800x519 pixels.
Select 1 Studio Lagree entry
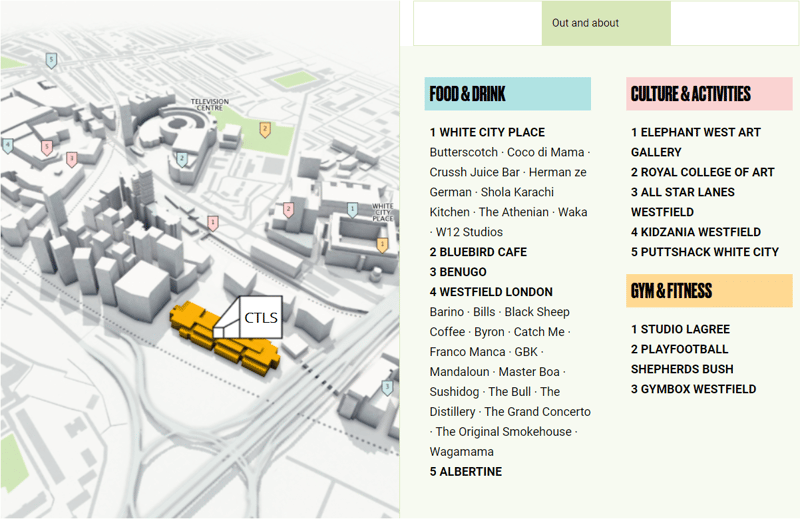680,329
